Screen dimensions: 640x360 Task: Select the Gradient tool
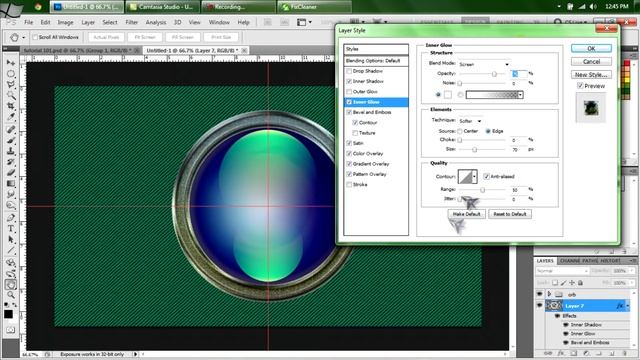[11, 184]
